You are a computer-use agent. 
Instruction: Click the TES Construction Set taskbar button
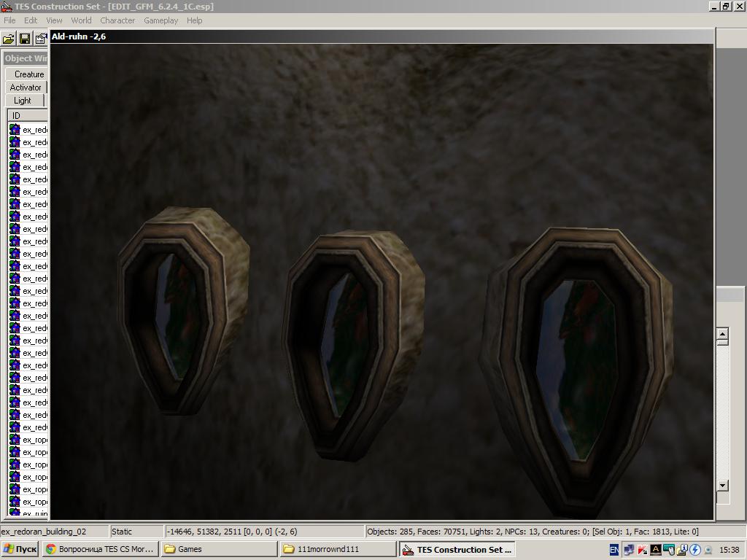(x=457, y=549)
